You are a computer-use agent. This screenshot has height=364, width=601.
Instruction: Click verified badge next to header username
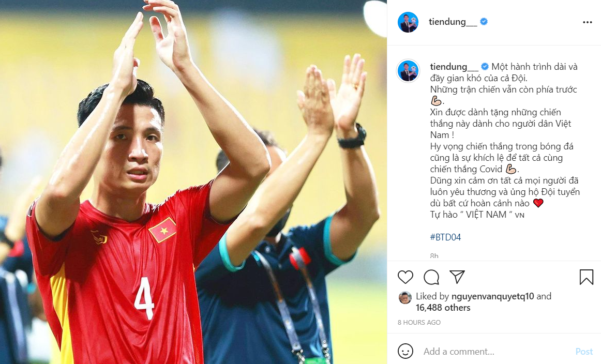click(x=484, y=22)
